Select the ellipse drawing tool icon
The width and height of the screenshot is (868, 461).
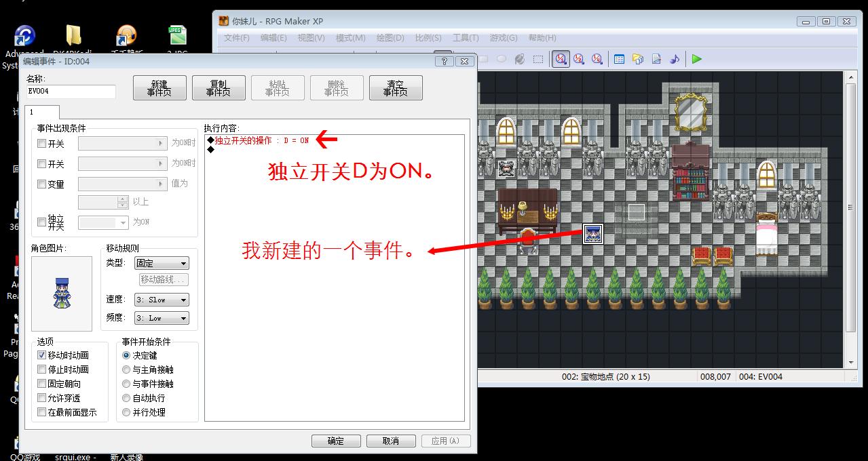coord(502,59)
